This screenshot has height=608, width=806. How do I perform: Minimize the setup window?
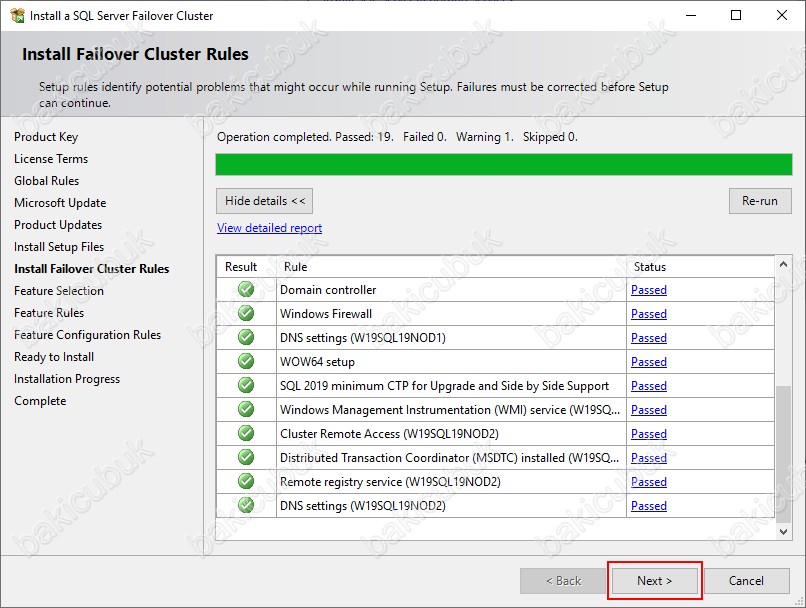click(x=691, y=15)
